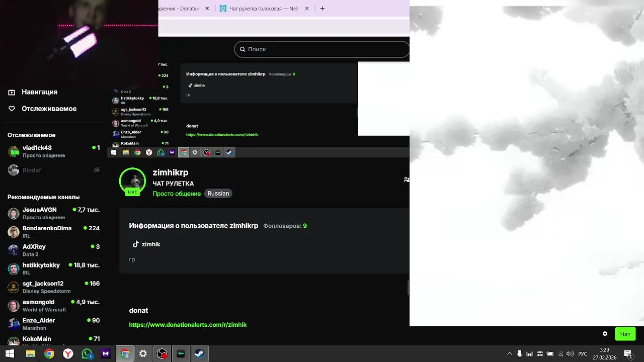Close the Чат рулетка голосовая tab
The height and width of the screenshot is (362, 644).
(x=307, y=9)
